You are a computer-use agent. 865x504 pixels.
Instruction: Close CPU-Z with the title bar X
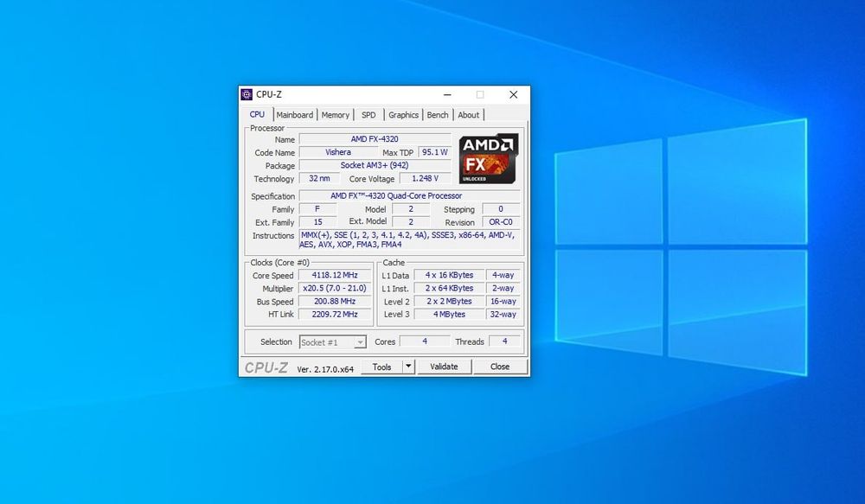pyautogui.click(x=514, y=95)
